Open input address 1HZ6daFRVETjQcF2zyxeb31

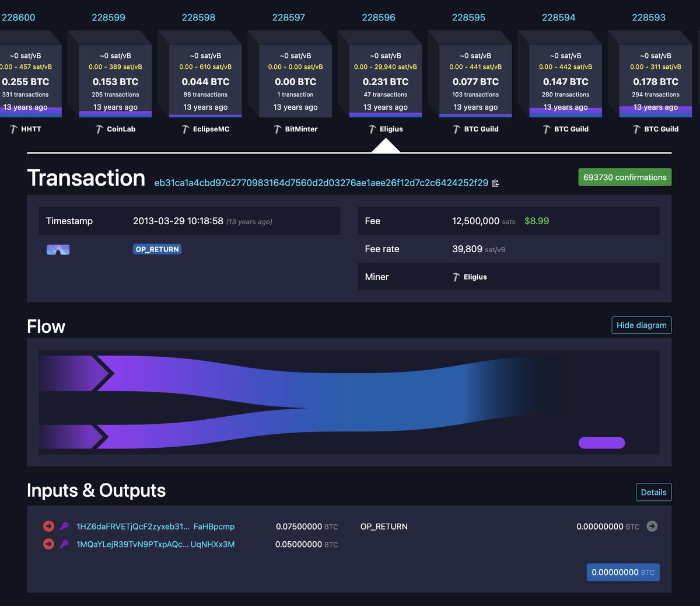point(155,527)
